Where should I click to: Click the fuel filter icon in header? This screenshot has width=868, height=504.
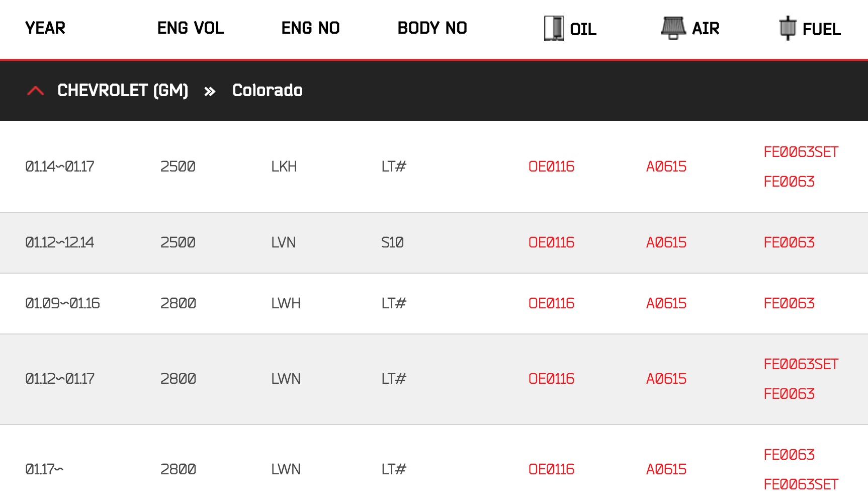coord(788,28)
